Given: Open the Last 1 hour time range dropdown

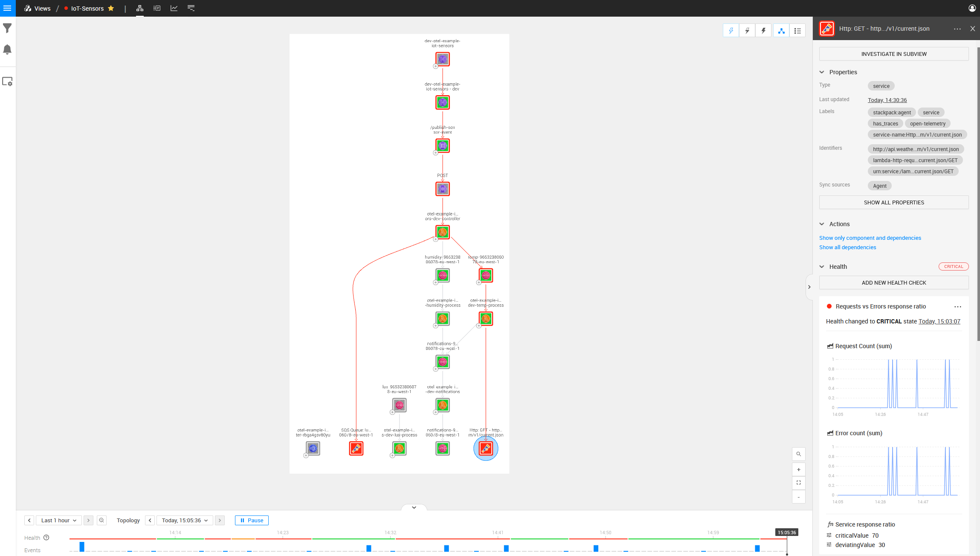Looking at the screenshot, I should tap(59, 520).
